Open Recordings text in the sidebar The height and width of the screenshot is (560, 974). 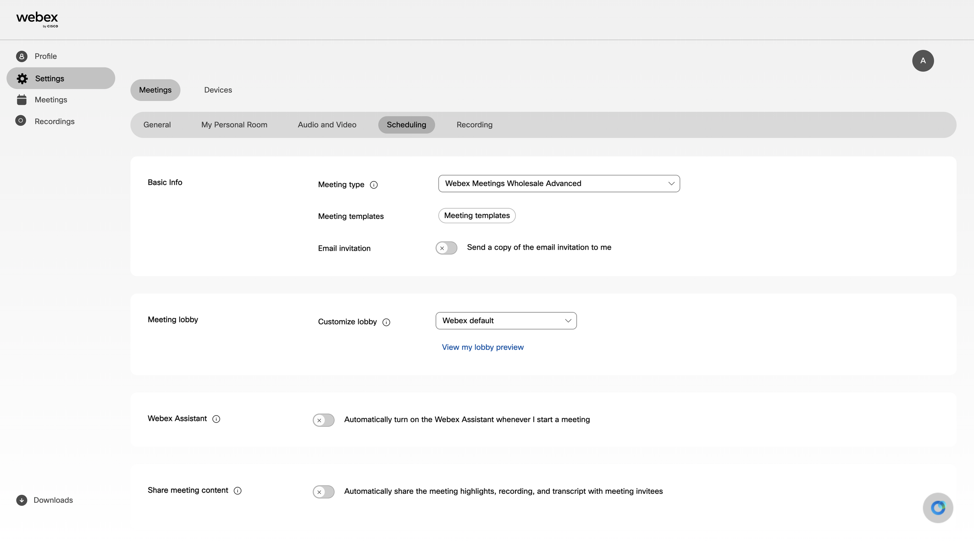click(x=55, y=122)
